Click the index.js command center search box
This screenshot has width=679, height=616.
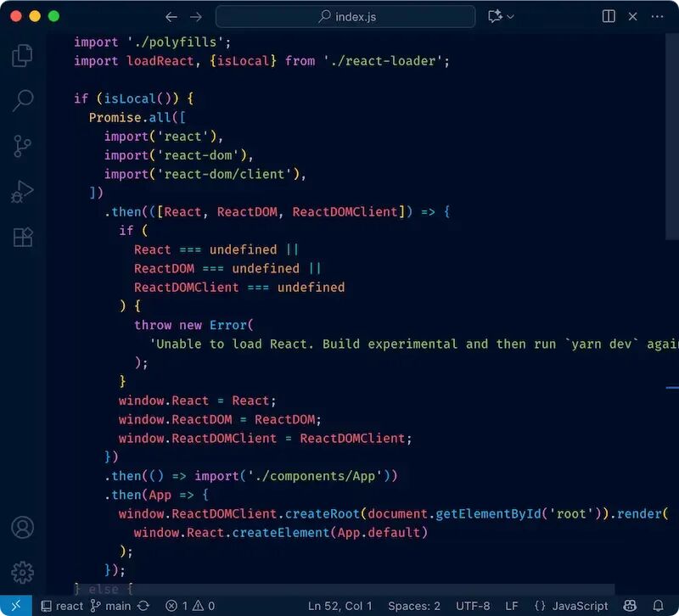point(345,16)
